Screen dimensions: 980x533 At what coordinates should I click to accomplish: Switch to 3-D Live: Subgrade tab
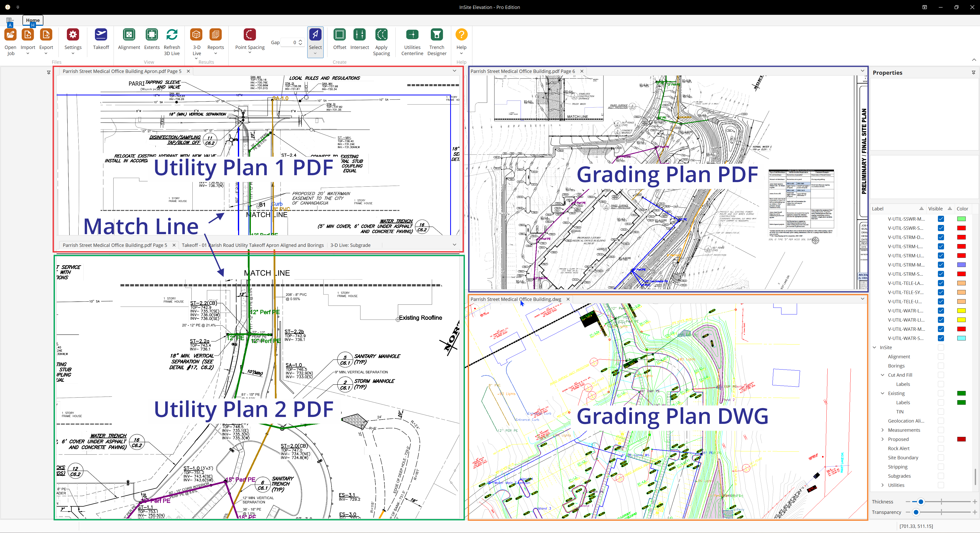350,245
